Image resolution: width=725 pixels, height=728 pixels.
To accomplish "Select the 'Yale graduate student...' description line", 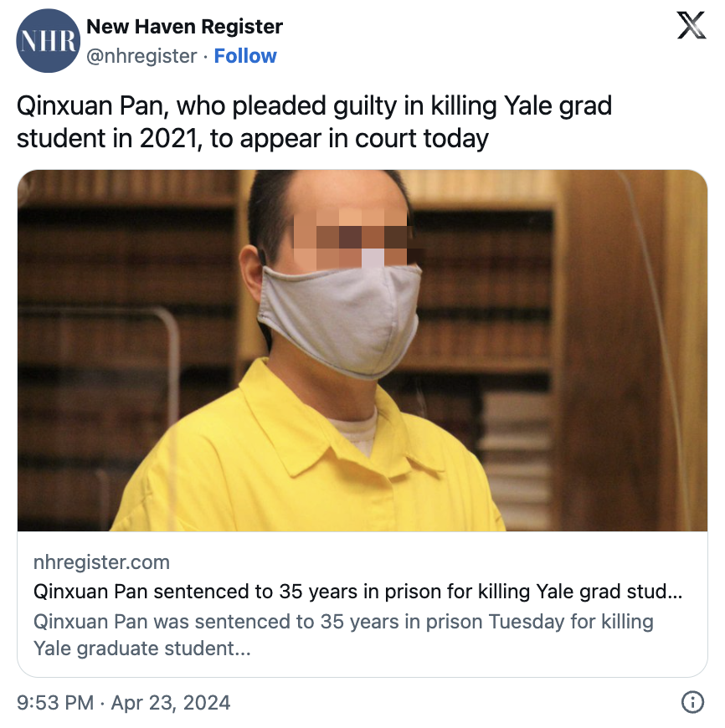I will 142,649.
